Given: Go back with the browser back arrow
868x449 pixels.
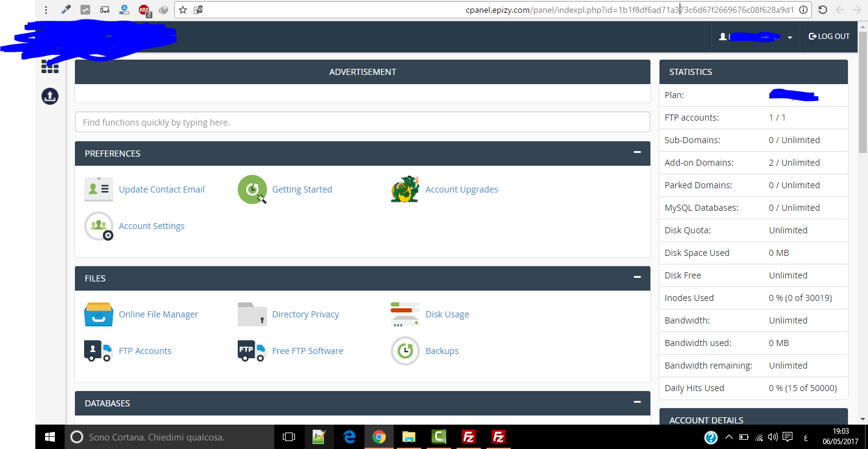Looking at the screenshot, I should coord(840,10).
